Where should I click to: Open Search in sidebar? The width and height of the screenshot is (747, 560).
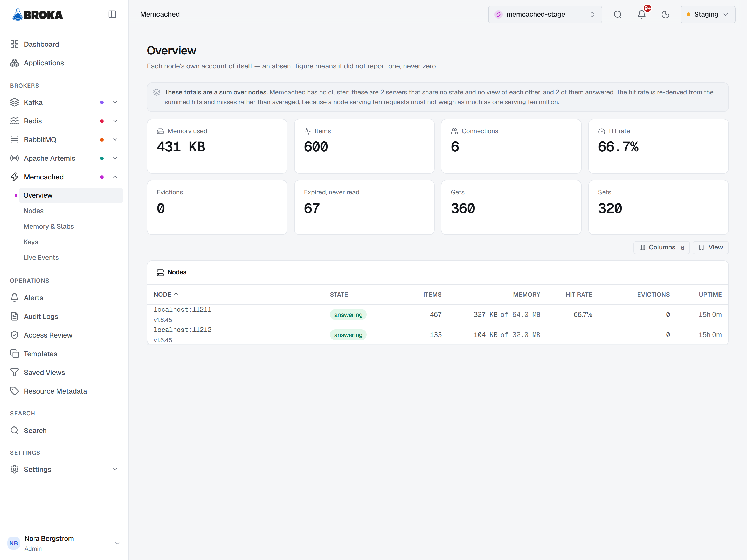[64, 430]
